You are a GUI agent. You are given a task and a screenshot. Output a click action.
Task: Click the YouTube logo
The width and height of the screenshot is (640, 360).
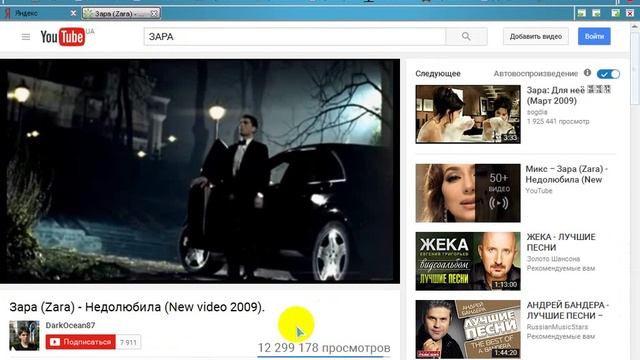pyautogui.click(x=63, y=37)
